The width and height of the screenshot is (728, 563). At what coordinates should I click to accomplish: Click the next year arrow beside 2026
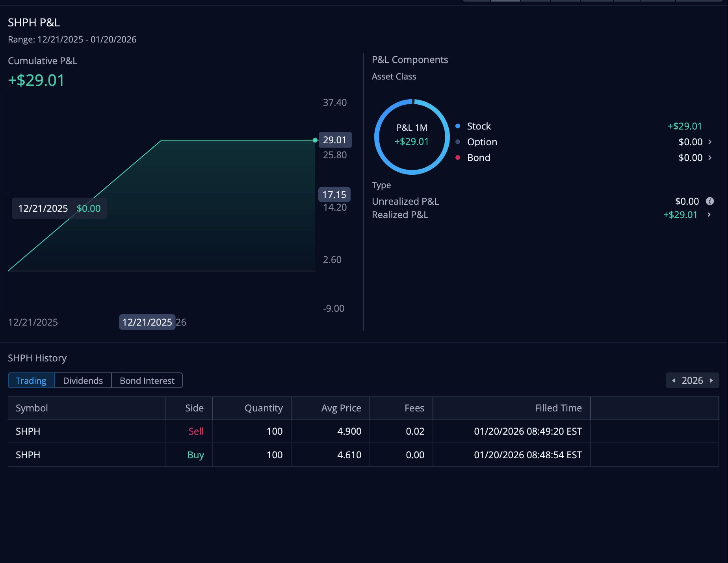pos(711,380)
